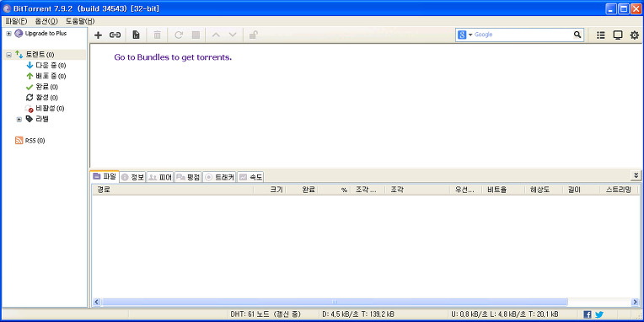Screen dimensions: 644x322
Task: Sort by the 해상도 column header
Action: tap(544, 190)
